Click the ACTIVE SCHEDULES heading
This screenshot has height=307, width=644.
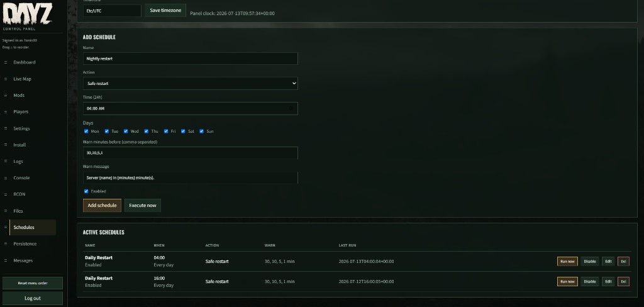[x=104, y=232]
